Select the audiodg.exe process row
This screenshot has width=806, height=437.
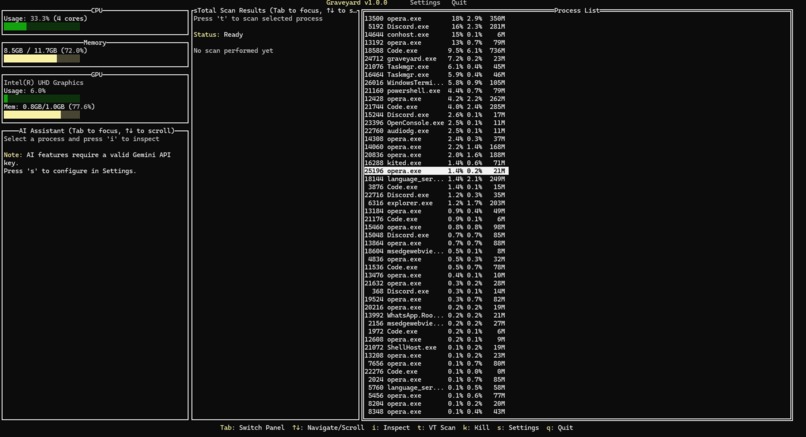(x=435, y=131)
